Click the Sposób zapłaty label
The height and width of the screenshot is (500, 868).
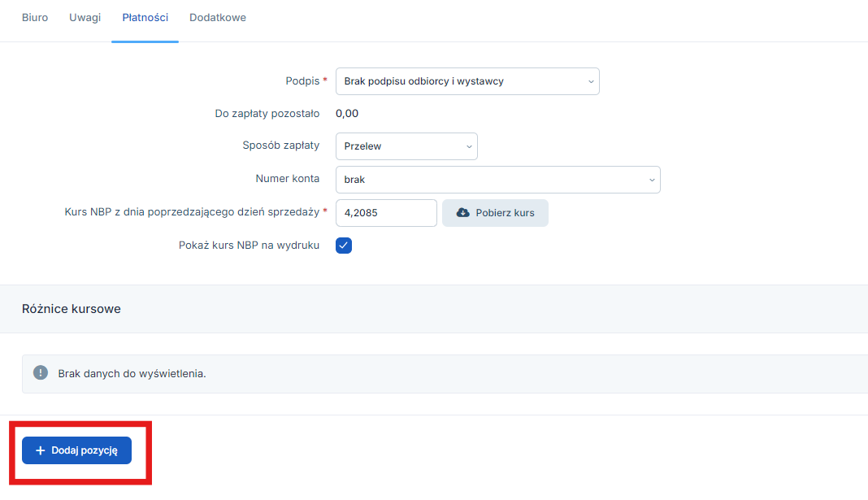(x=280, y=145)
